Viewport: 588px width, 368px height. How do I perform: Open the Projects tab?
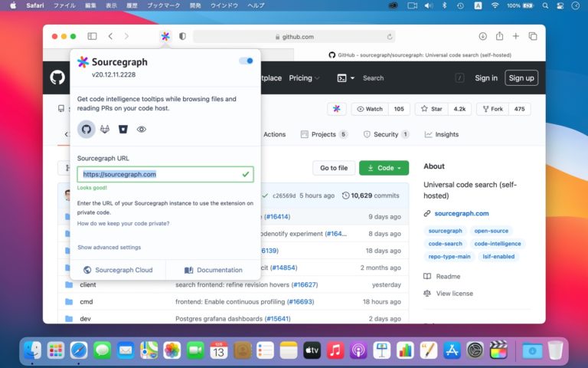point(324,134)
